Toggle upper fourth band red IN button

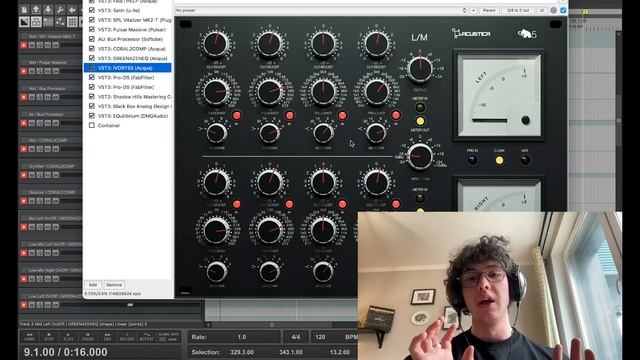396,116
